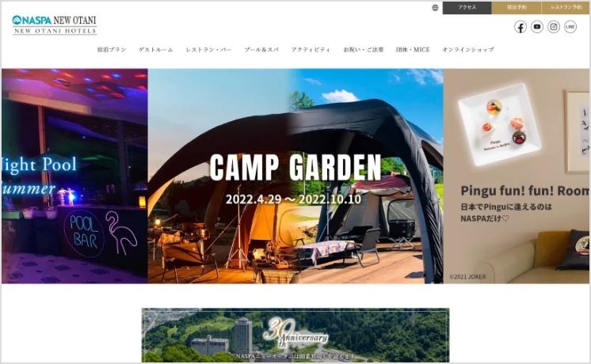
Task: Open the YouTube channel icon
Action: point(536,27)
